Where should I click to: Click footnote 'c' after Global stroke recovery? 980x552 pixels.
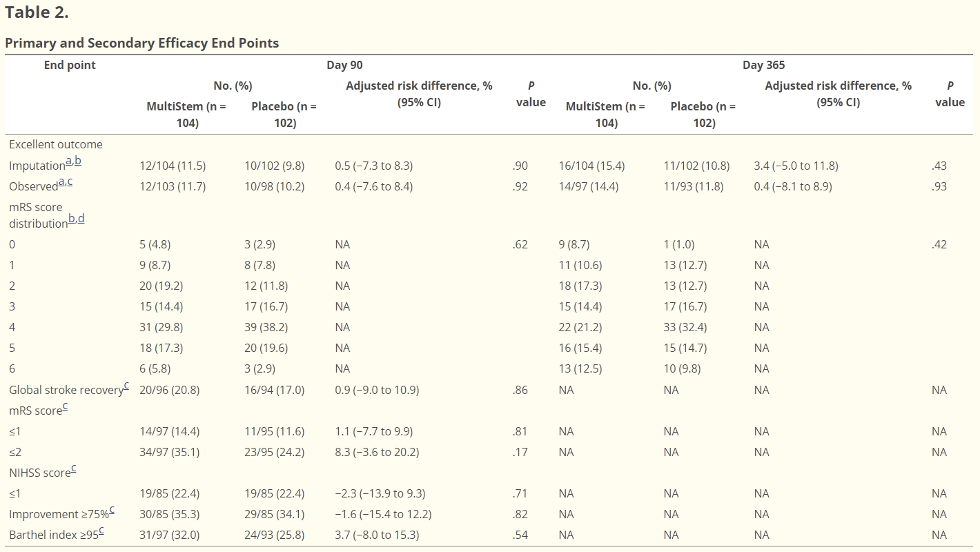pos(126,386)
